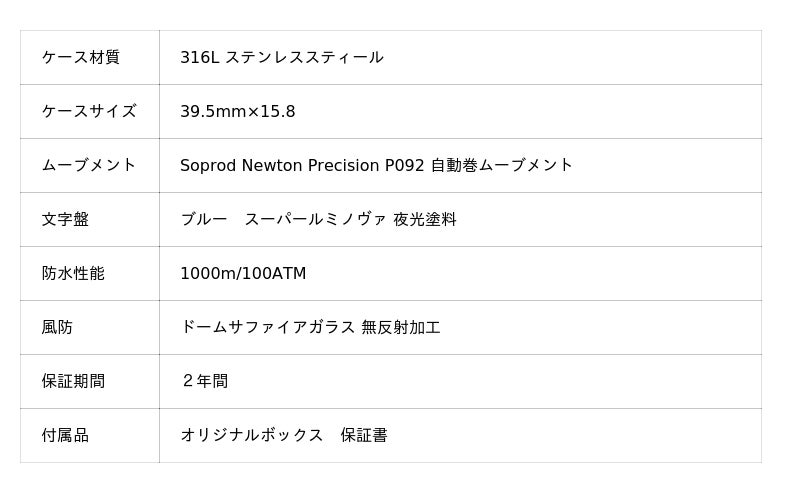
Task: Click the ドームサファイアガラス text
Action: pos(268,328)
